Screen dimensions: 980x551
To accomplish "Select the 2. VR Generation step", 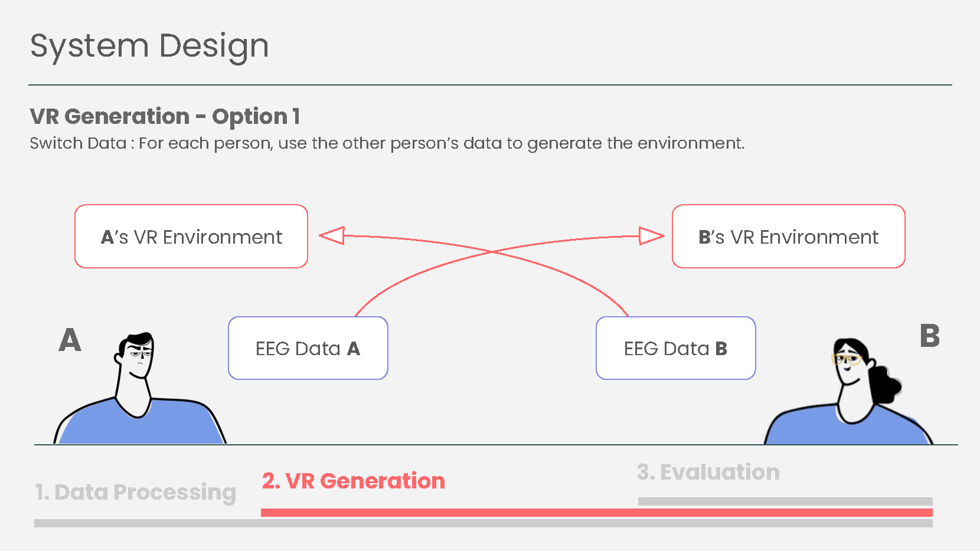I will pyautogui.click(x=353, y=481).
